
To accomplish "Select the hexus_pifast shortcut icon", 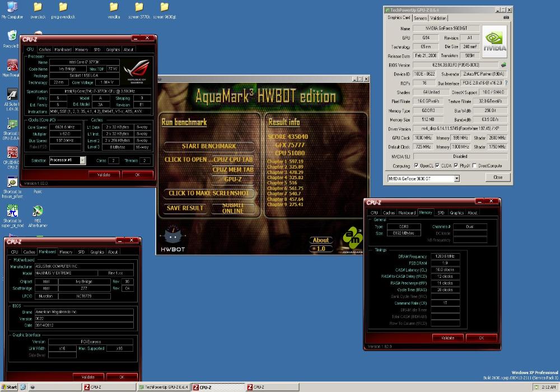I will [12, 188].
